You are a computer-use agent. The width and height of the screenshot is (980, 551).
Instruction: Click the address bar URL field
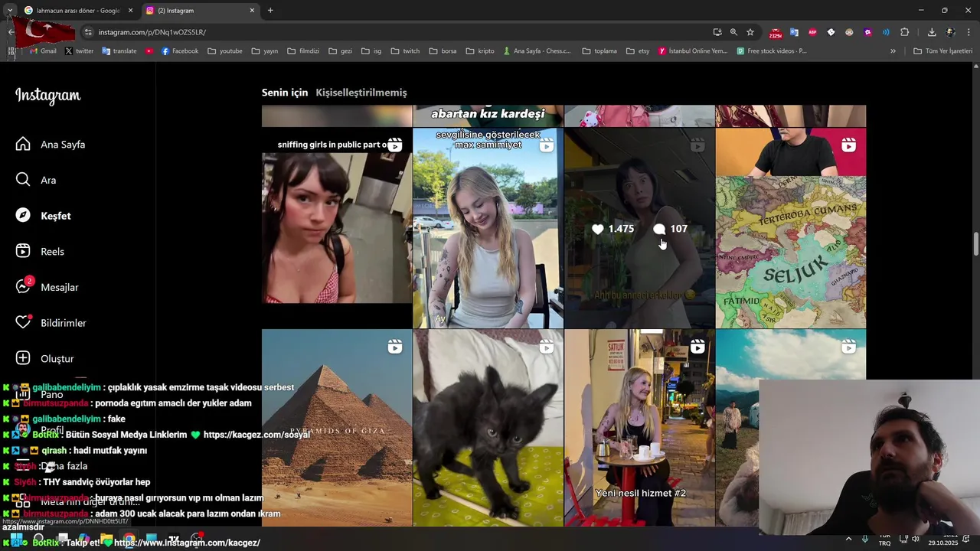[398, 32]
